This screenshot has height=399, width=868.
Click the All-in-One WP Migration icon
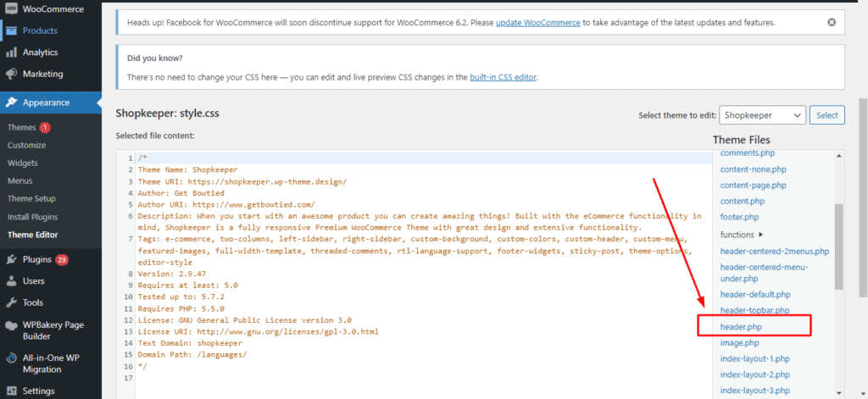coord(10,358)
